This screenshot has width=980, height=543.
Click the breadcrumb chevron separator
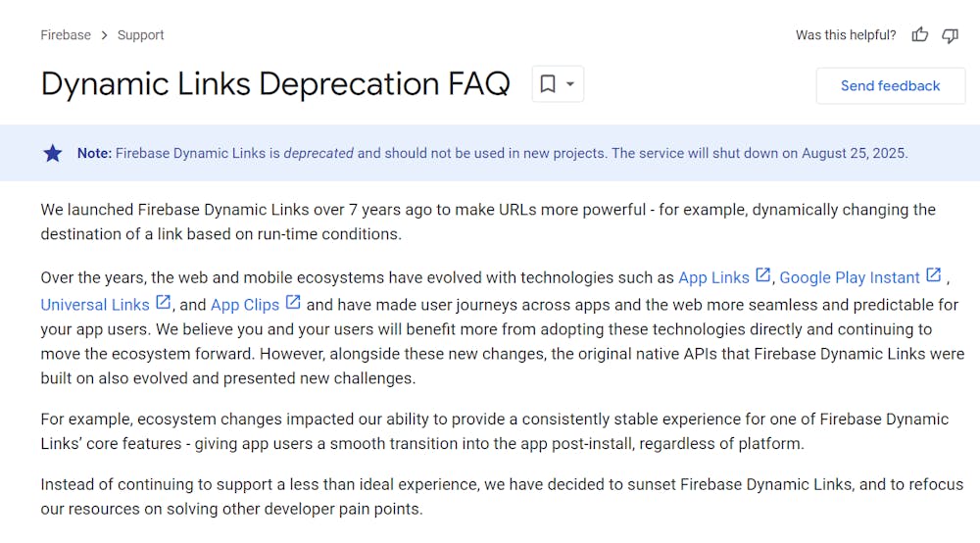click(104, 35)
